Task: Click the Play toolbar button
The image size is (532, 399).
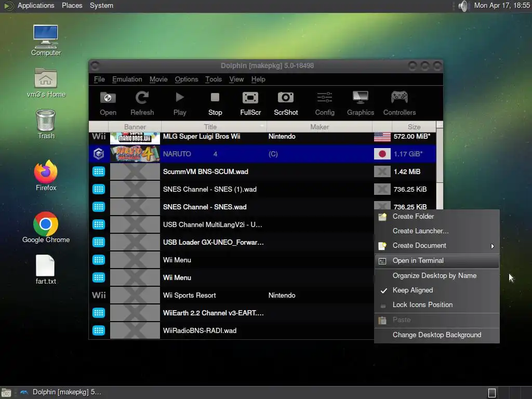Action: (x=180, y=103)
